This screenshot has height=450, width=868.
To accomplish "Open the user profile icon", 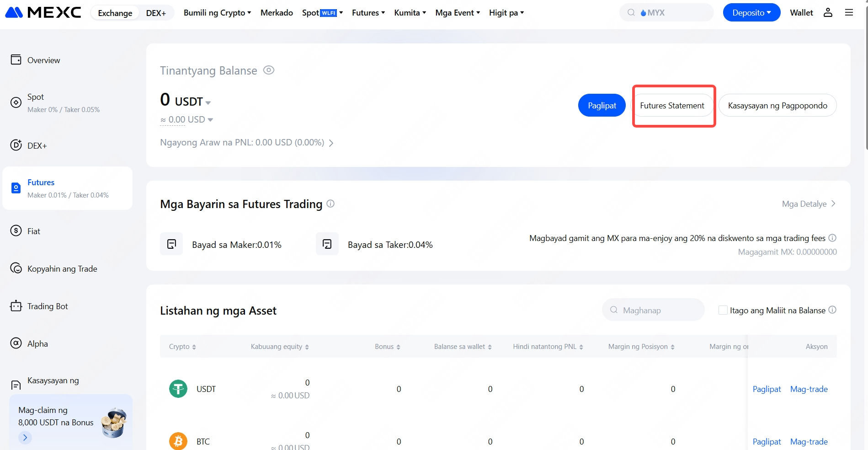I will point(828,13).
